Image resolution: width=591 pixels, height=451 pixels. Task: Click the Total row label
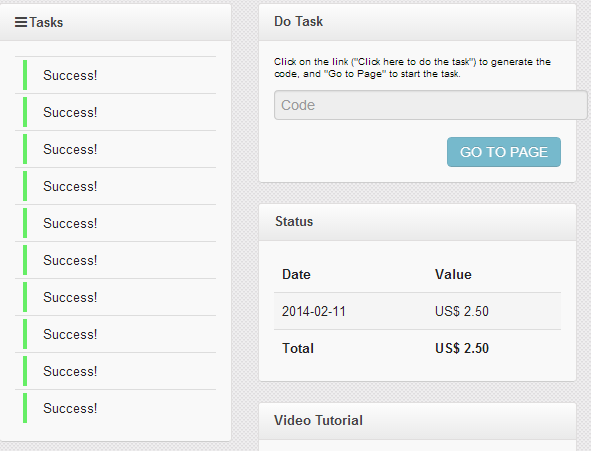coord(298,348)
